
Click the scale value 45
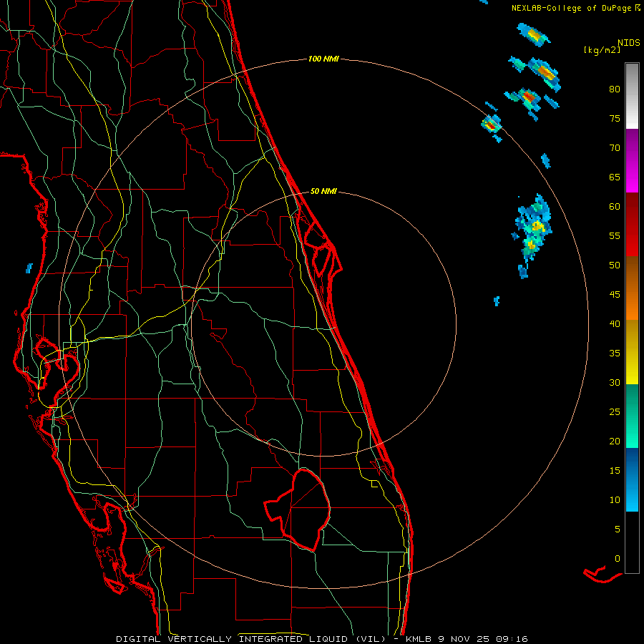pyautogui.click(x=615, y=295)
